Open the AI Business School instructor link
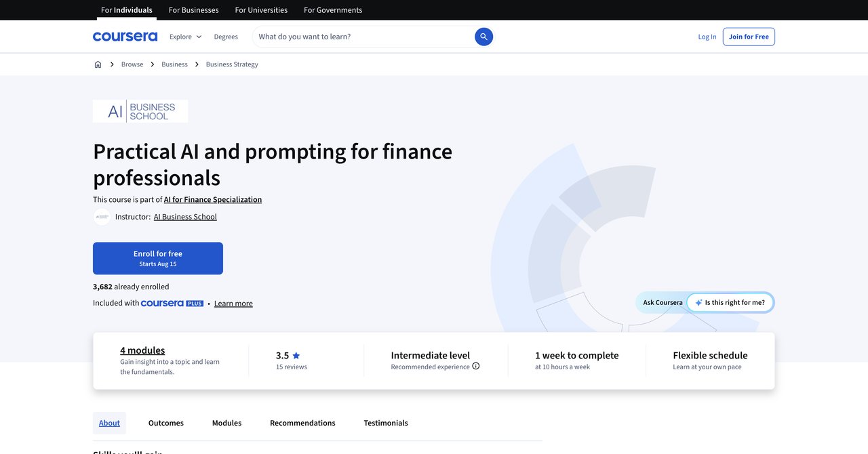Image resolution: width=868 pixels, height=454 pixels. pos(185,217)
